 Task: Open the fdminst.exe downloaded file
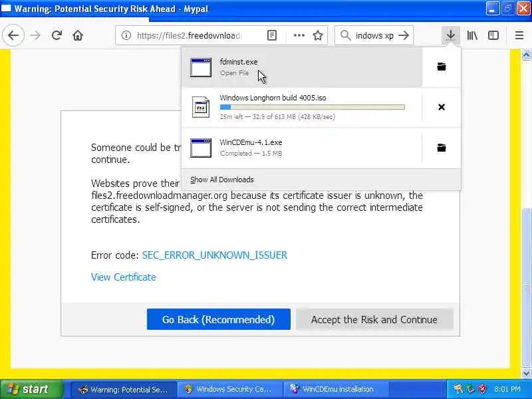pyautogui.click(x=302, y=67)
